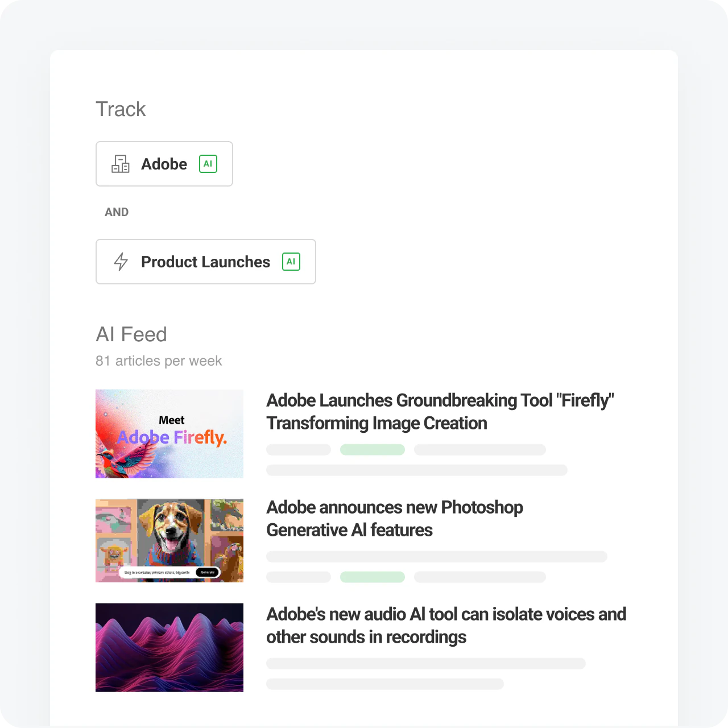The width and height of the screenshot is (728, 728).
Task: Click the purple waveform thumbnail
Action: pyautogui.click(x=169, y=647)
